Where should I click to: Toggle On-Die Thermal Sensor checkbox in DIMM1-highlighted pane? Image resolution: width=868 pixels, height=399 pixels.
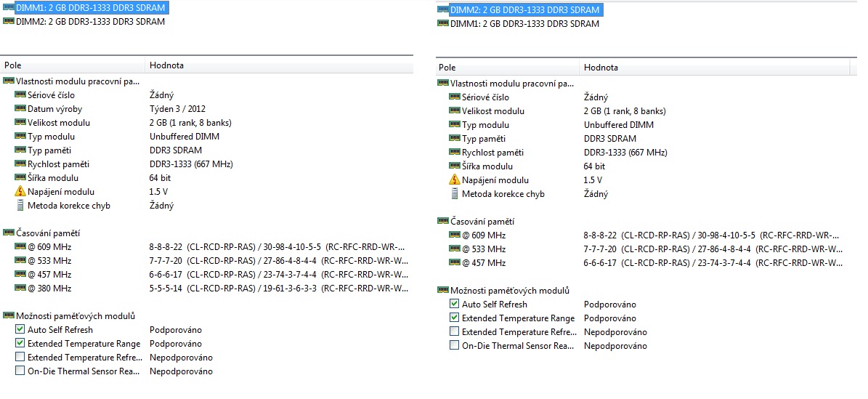tap(20, 371)
